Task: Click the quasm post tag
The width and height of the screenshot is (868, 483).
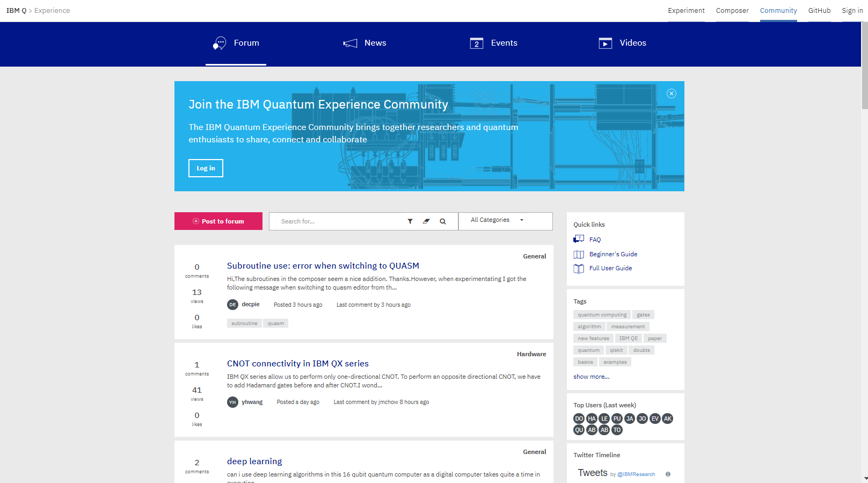Action: [x=276, y=323]
